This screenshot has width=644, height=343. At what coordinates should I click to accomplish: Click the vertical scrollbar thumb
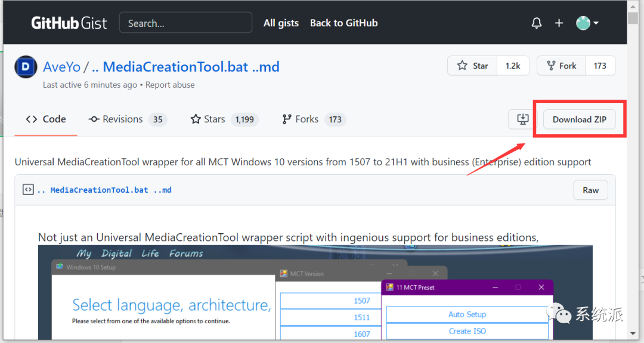point(633,18)
